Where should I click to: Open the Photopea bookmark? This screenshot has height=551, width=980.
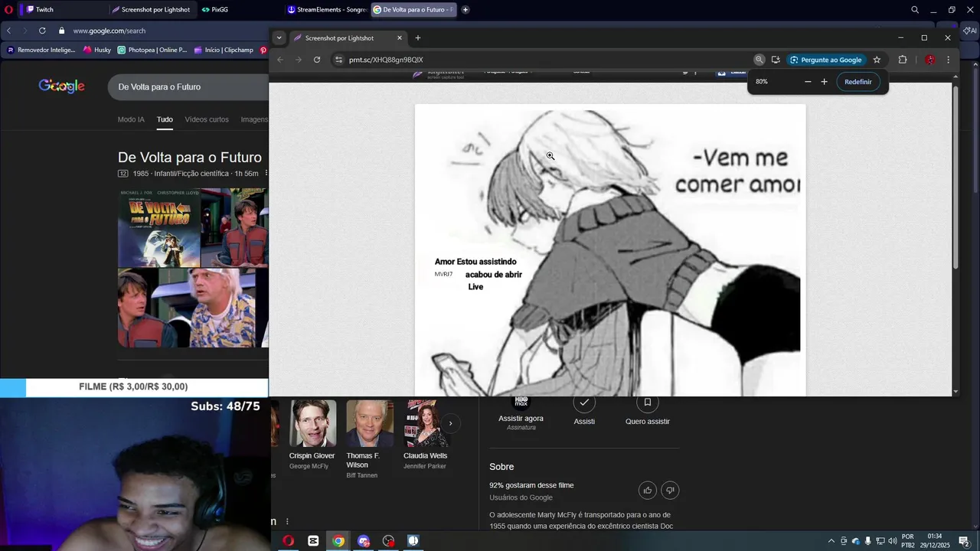[152, 50]
